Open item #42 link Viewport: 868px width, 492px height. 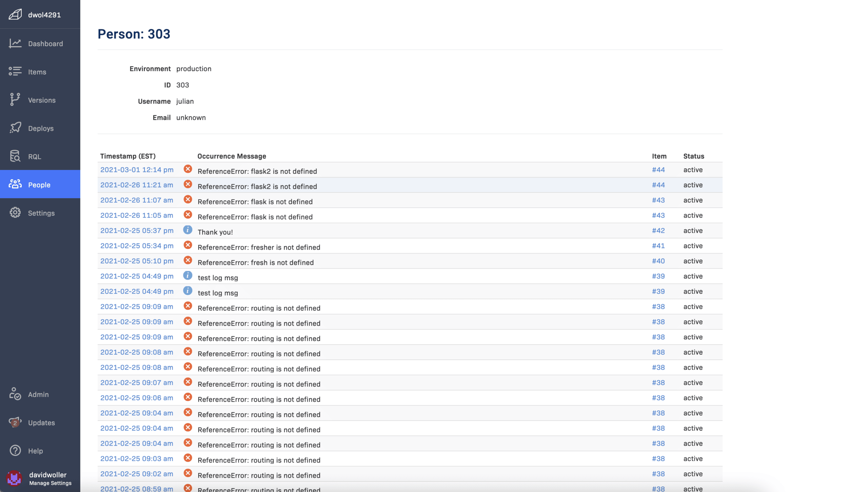658,230
